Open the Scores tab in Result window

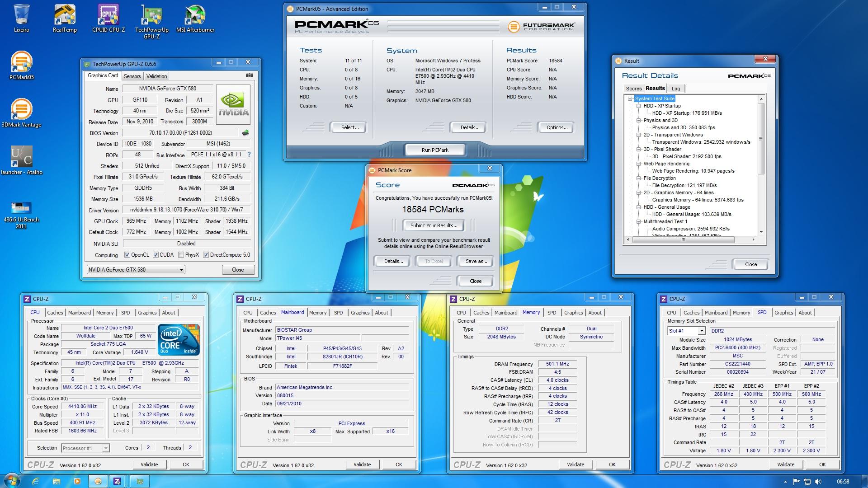point(633,89)
